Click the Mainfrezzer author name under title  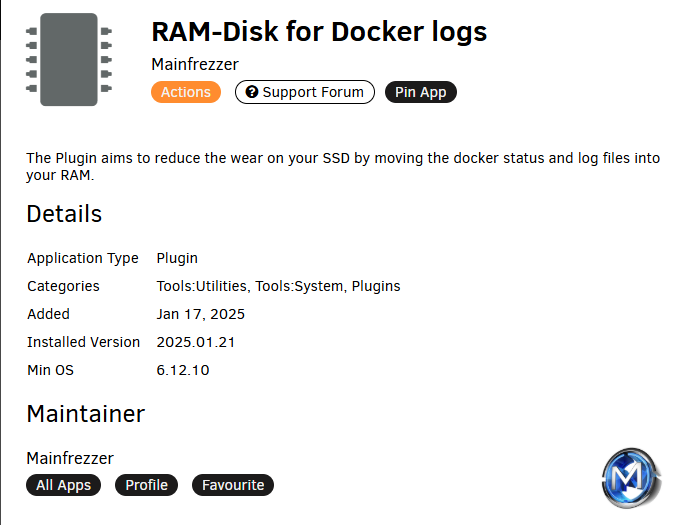point(195,64)
